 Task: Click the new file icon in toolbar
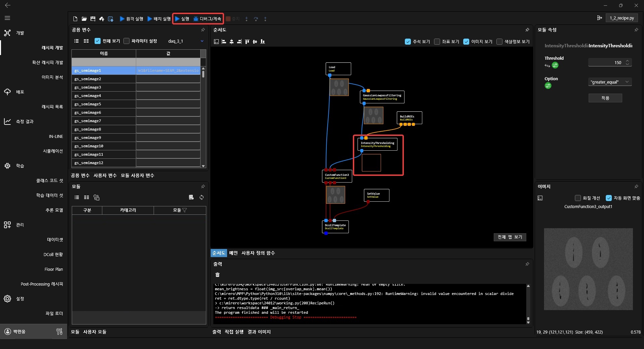(75, 19)
